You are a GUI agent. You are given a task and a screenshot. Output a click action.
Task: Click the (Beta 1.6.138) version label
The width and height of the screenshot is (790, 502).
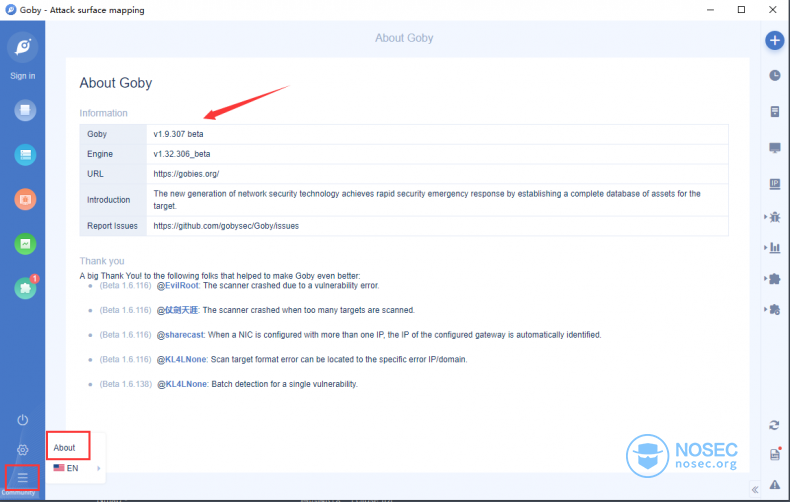tap(125, 384)
